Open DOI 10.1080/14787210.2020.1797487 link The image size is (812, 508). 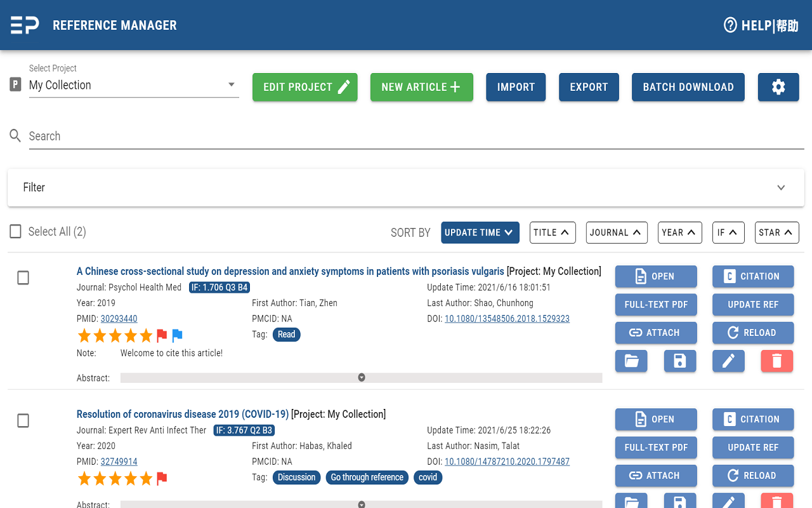[507, 462]
